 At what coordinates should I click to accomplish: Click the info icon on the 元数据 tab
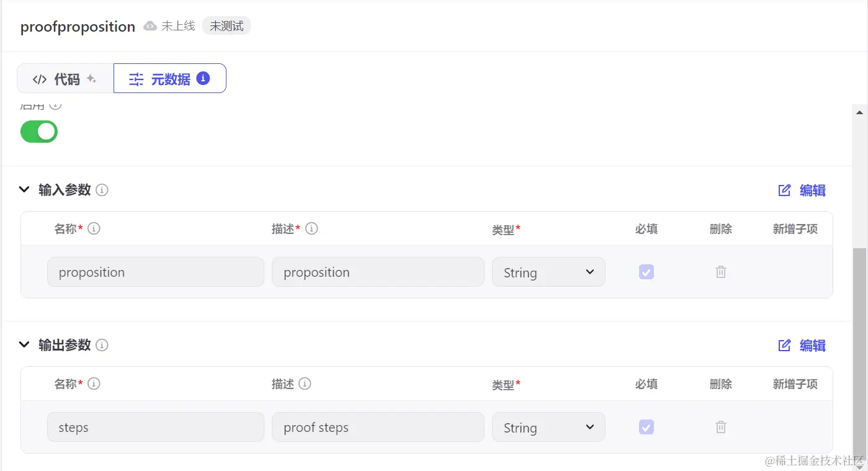click(x=203, y=78)
